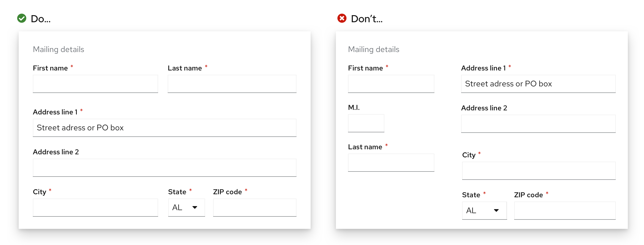Focus the First name field in the Do form

point(95,84)
